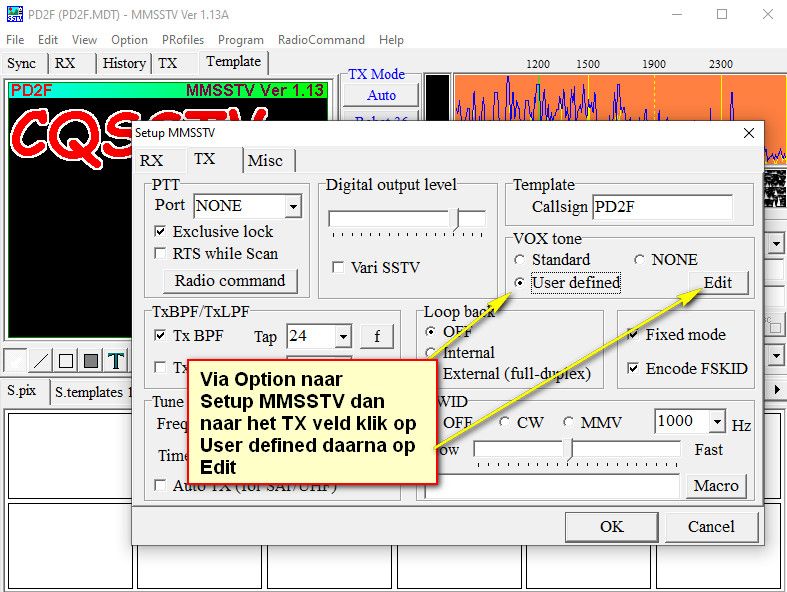Image resolution: width=787 pixels, height=592 pixels.
Task: Select User defined VOX tone
Action: click(519, 283)
